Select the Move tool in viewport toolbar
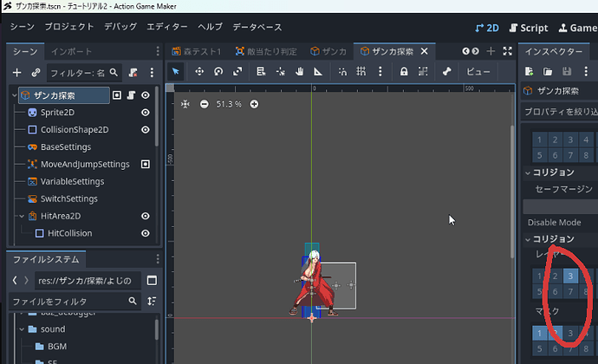 [x=199, y=71]
